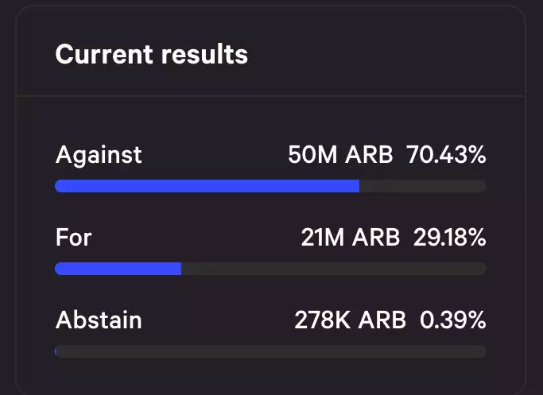Viewport: 543px width, 395px height.
Task: Click the Against blue progress bar
Action: point(207,186)
